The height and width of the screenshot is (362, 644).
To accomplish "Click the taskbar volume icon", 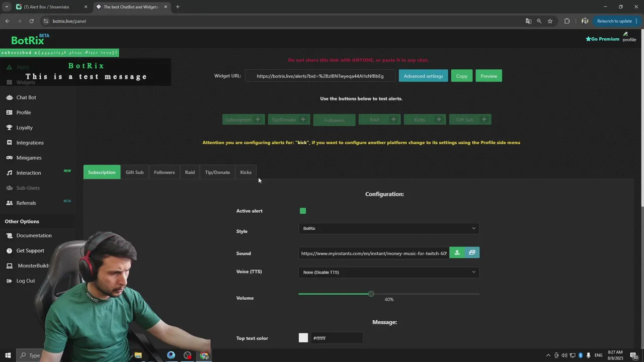I will coord(564,355).
